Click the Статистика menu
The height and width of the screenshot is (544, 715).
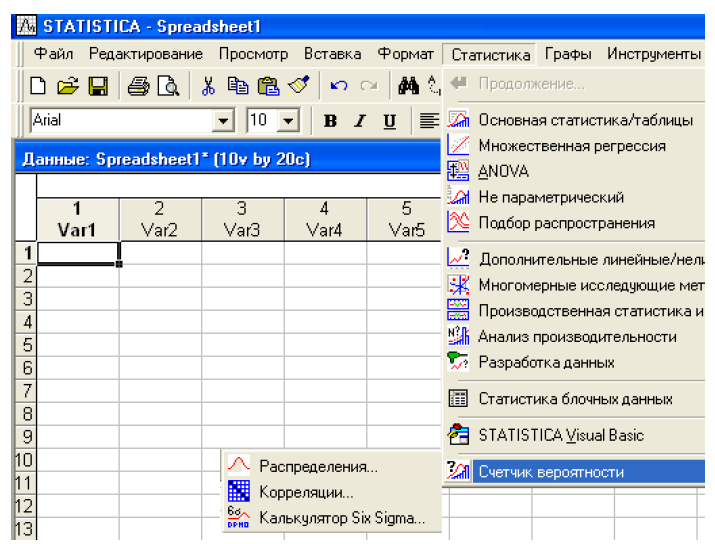(x=490, y=55)
